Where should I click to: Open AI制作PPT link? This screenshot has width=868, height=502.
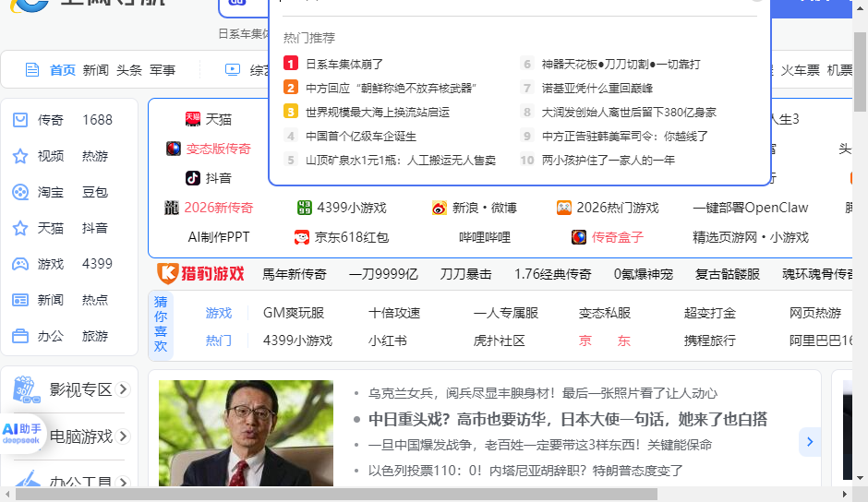[219, 237]
